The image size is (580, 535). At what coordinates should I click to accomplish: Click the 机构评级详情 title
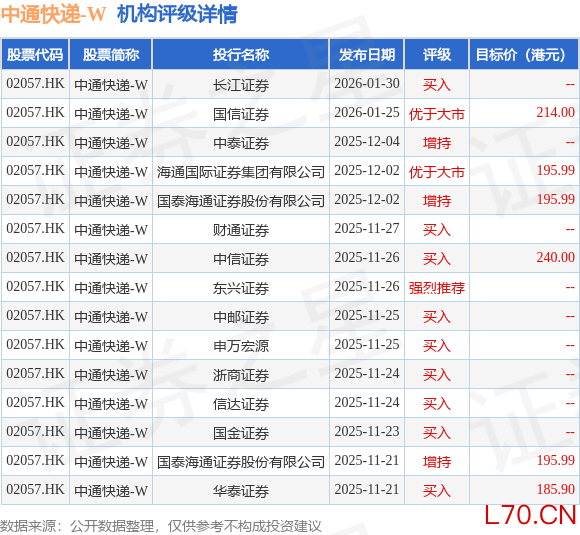click(x=177, y=14)
